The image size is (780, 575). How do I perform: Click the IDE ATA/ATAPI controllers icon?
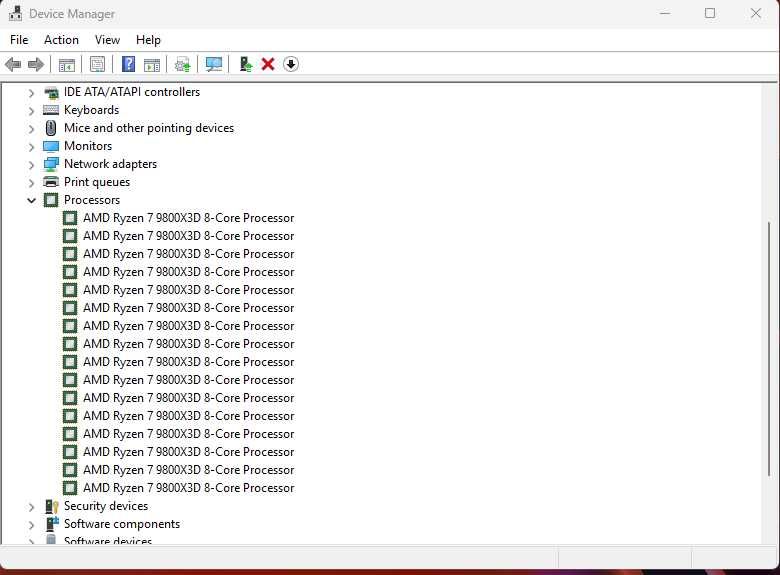(x=51, y=92)
